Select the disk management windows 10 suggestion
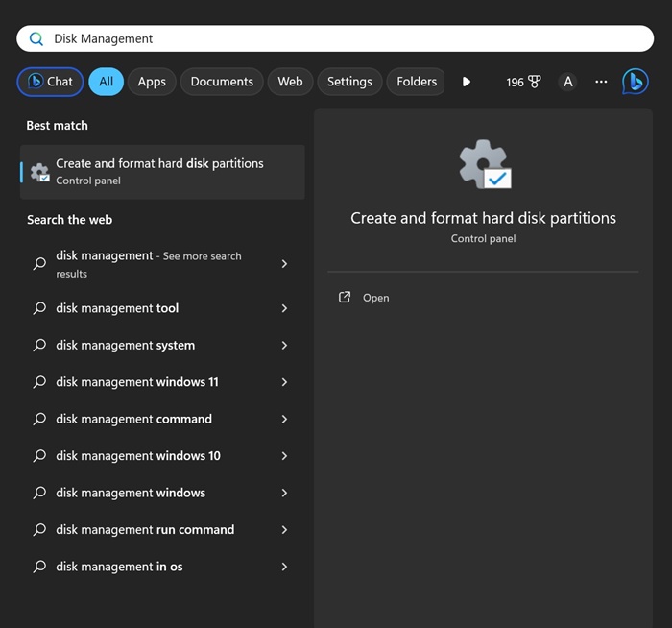 (x=162, y=456)
